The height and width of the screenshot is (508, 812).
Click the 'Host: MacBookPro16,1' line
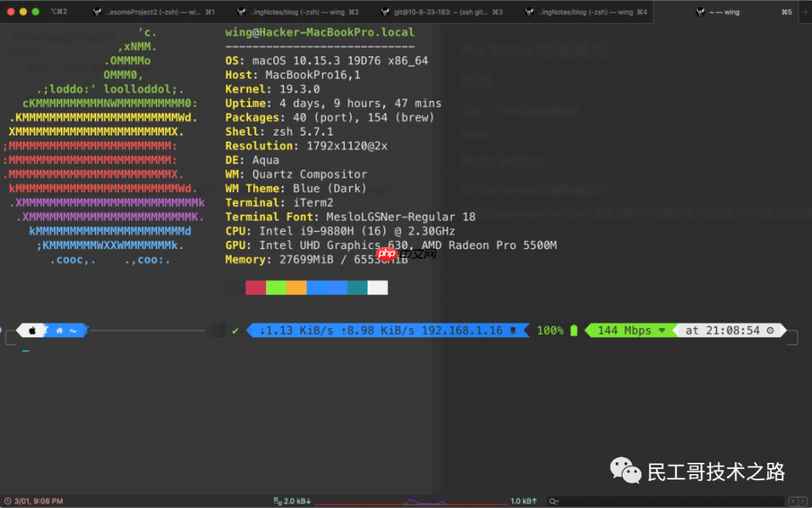(x=293, y=75)
